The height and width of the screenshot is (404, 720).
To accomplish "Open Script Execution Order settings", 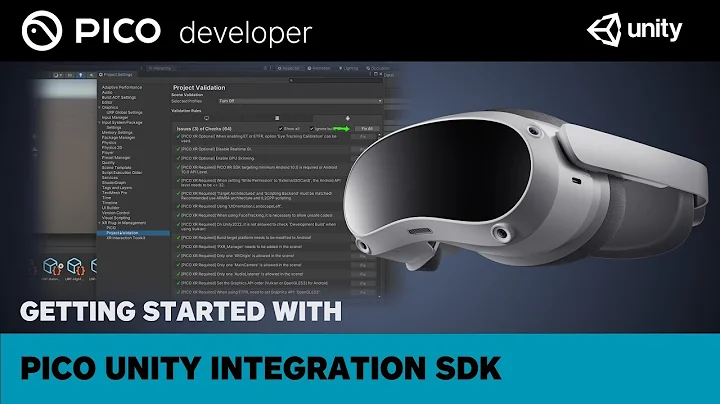I will [122, 173].
